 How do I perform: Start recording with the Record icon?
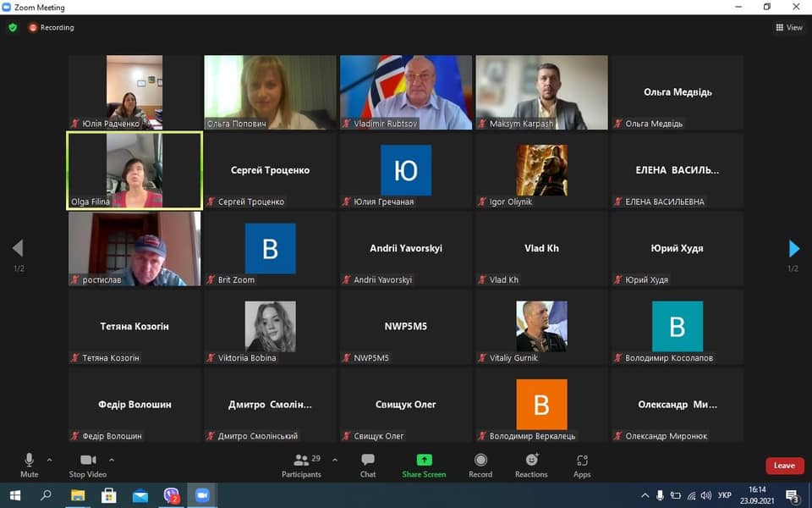480,464
